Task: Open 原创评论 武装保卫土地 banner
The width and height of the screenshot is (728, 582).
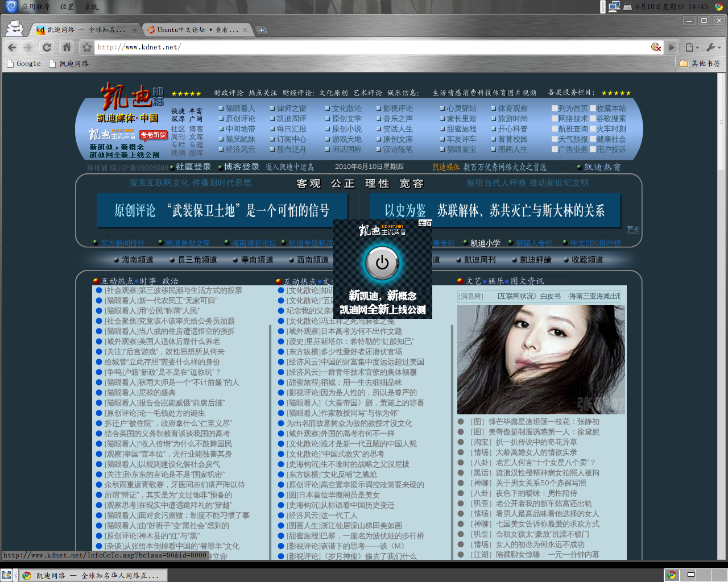Action: coord(222,210)
